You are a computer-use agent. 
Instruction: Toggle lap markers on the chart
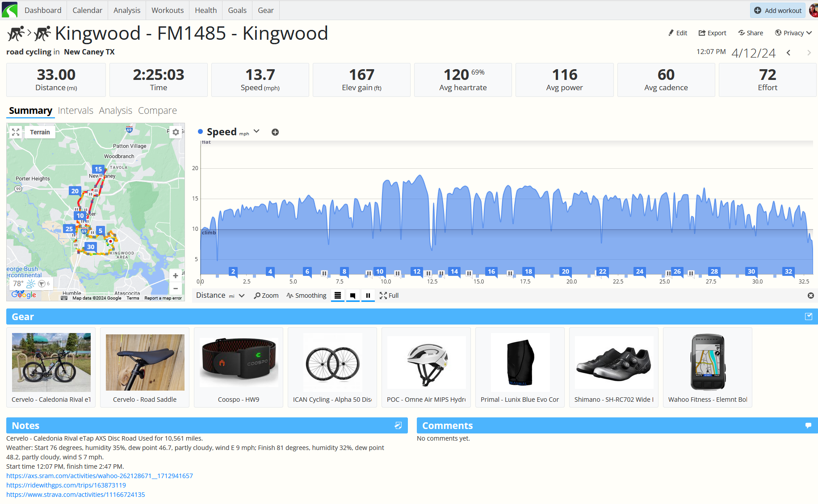[338, 296]
